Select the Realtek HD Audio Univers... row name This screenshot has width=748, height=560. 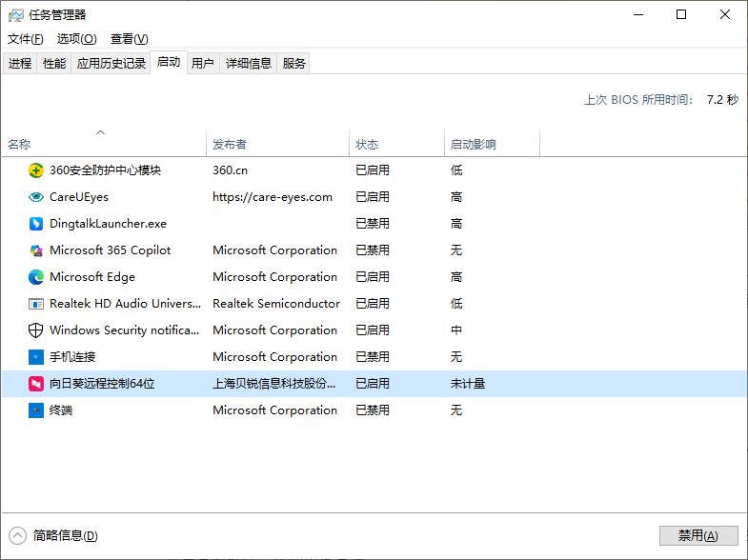pyautogui.click(x=126, y=304)
